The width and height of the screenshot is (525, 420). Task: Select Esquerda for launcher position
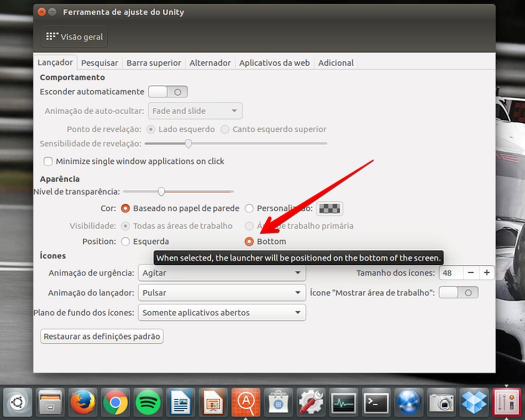point(125,241)
